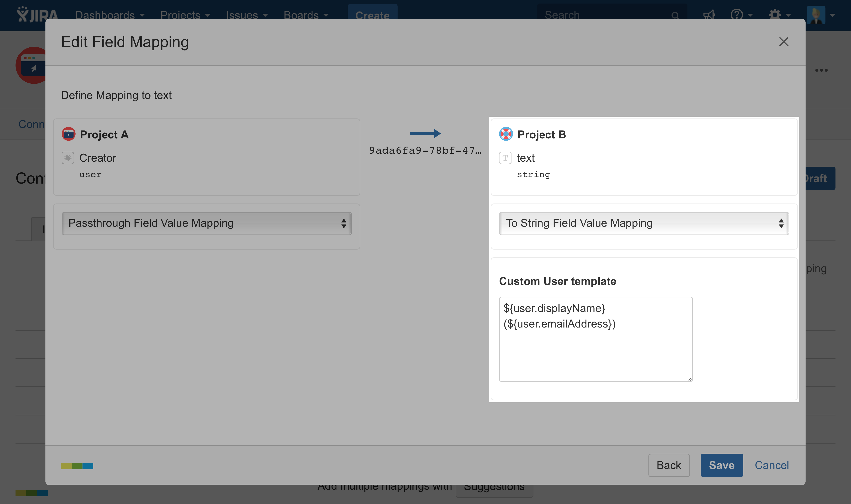Click the Project A avatar icon
The height and width of the screenshot is (504, 851).
(x=68, y=134)
